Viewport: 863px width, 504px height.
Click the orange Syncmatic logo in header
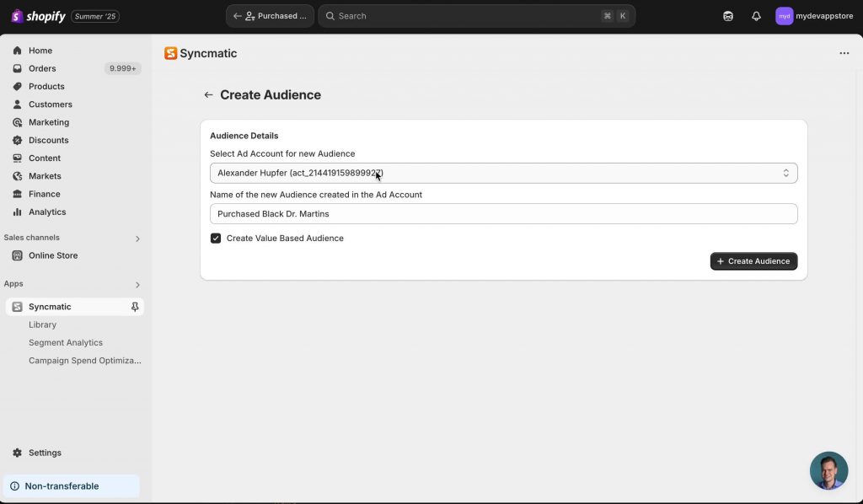click(170, 53)
